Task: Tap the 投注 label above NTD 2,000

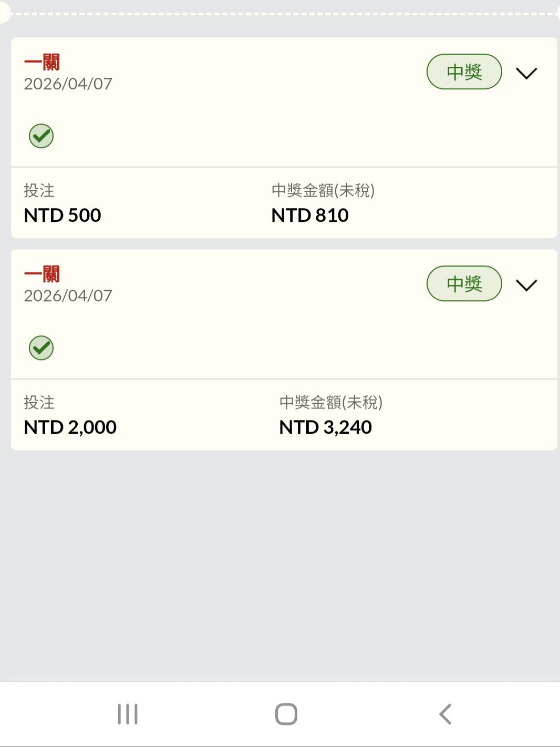Action: (39, 402)
